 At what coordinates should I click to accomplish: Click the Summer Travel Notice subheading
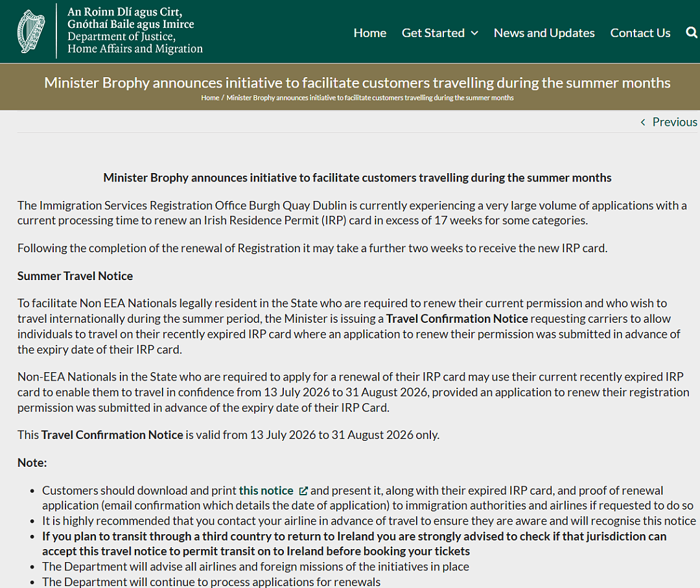[x=75, y=276]
